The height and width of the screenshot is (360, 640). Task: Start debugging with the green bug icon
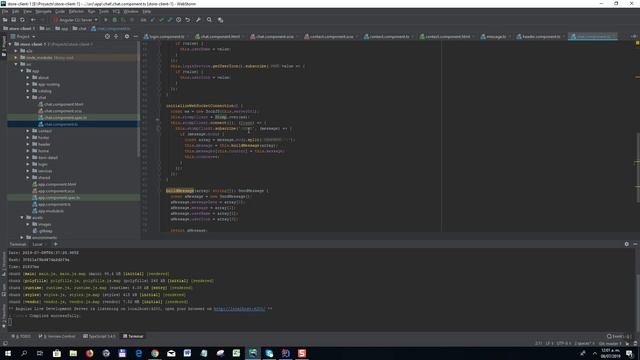click(115, 20)
